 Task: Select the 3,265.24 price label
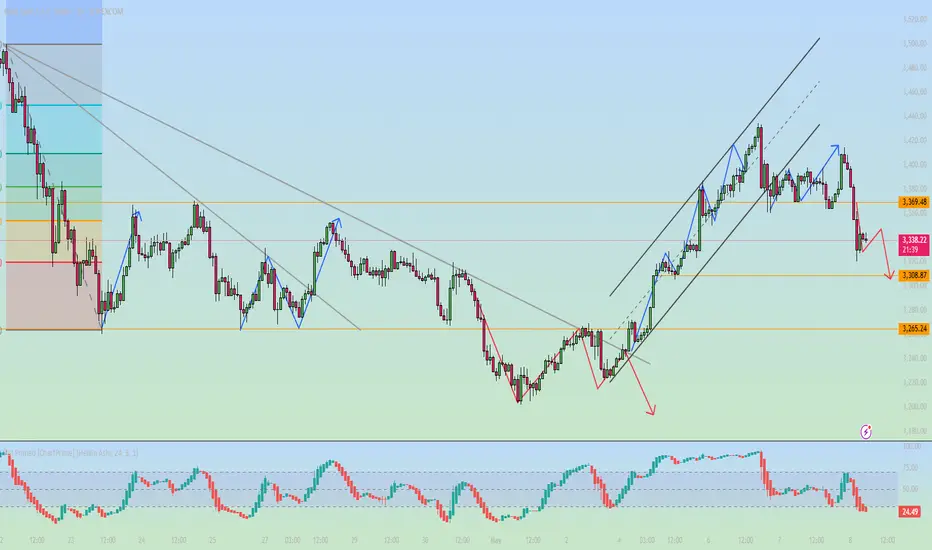[914, 329]
